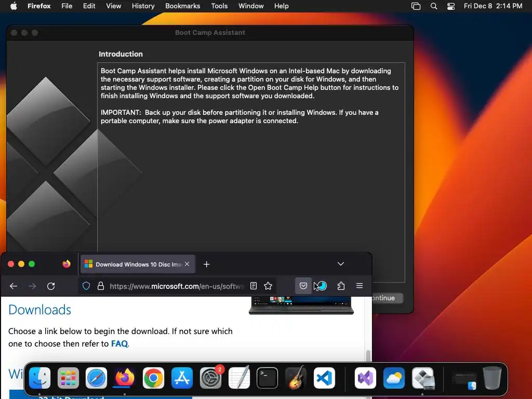Open new tab with plus button
The width and height of the screenshot is (532, 399).
(207, 264)
